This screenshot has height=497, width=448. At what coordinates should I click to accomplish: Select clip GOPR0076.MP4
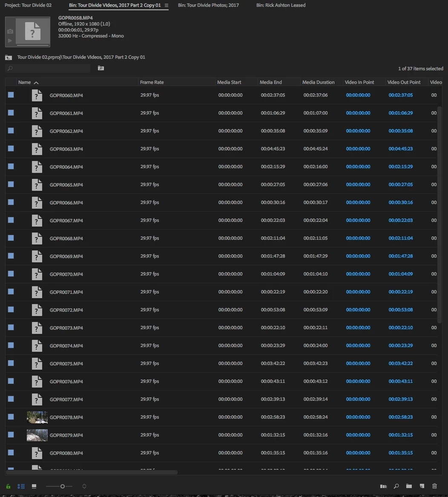click(66, 382)
